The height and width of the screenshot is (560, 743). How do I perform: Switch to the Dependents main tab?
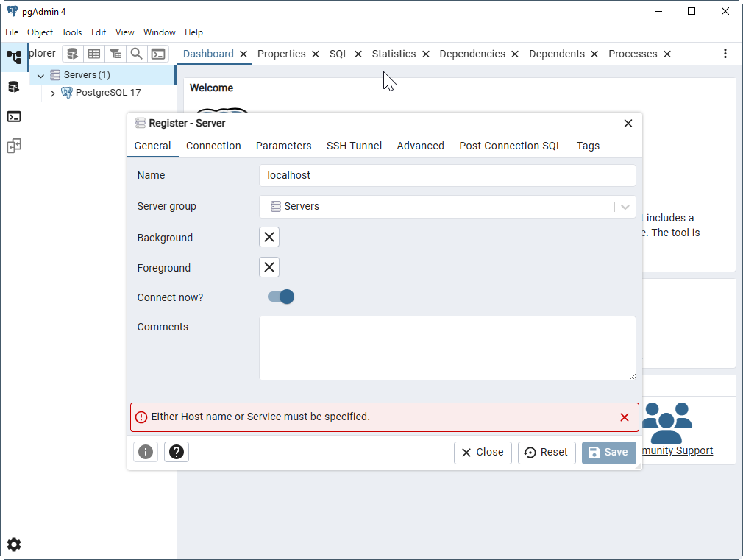(557, 54)
